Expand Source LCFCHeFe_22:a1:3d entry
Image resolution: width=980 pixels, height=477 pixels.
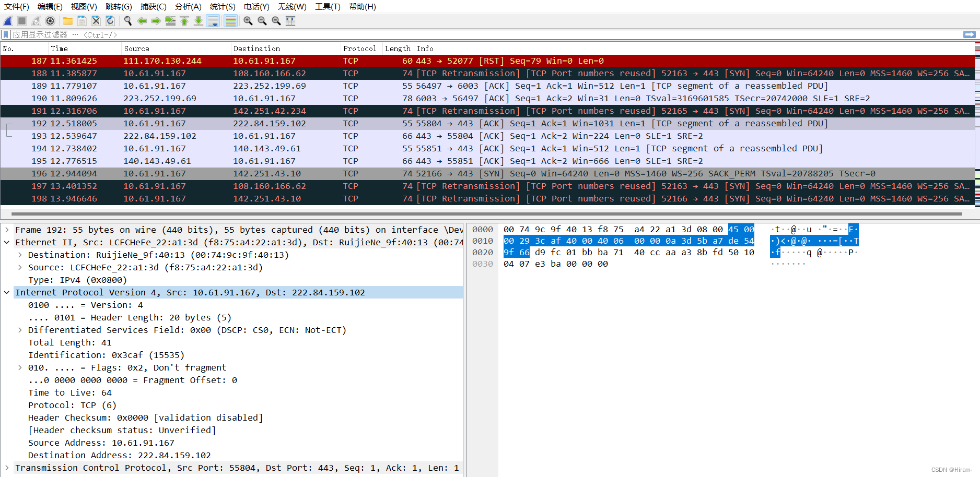(20, 267)
